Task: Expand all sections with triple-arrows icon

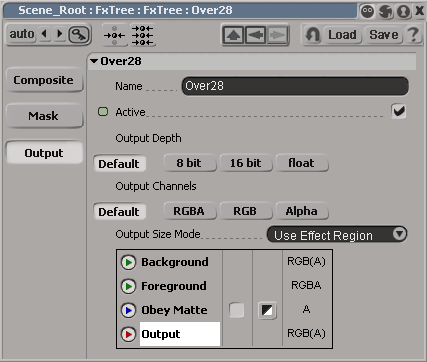Action: [x=142, y=35]
